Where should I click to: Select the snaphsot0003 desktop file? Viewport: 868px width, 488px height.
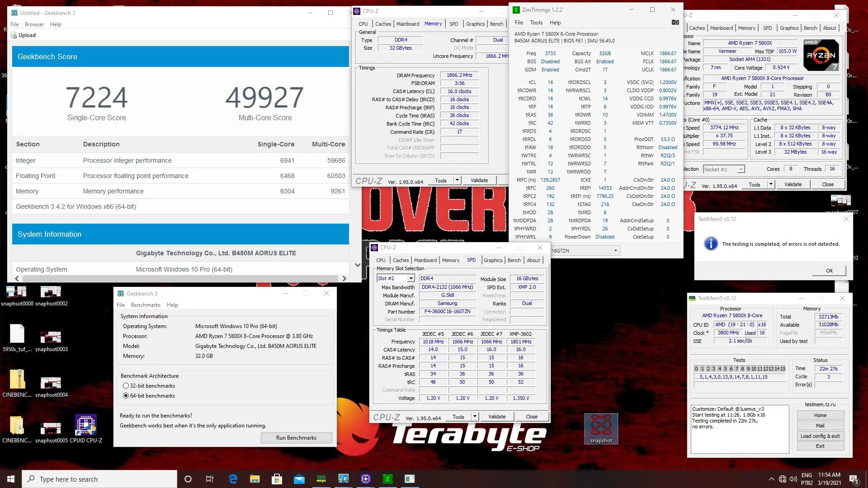(x=52, y=341)
